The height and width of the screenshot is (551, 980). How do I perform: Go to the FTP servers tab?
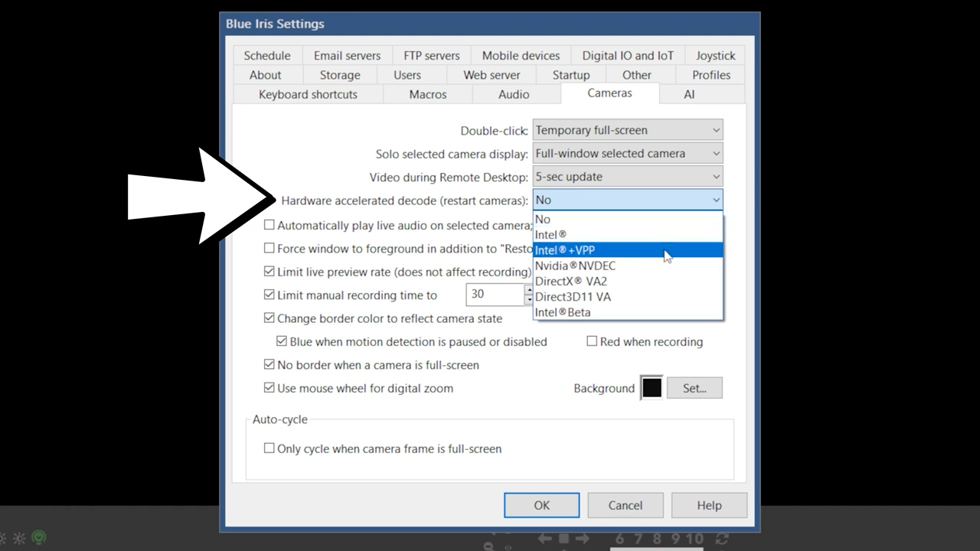432,55
